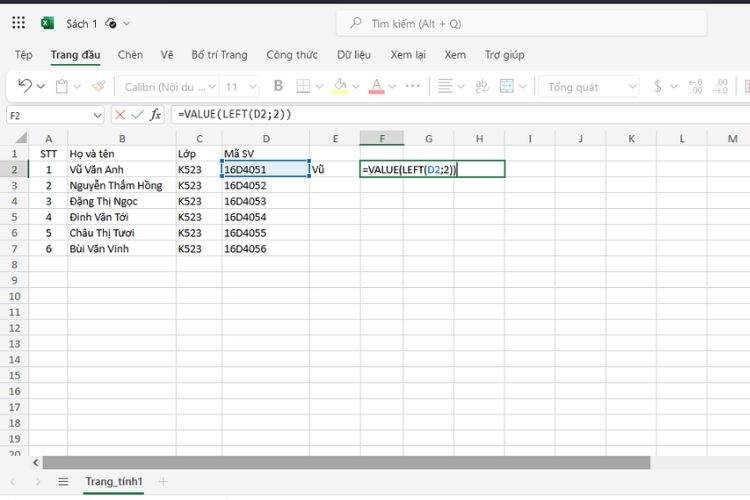Apply the yellow fill color swatch
750x500 pixels.
pyautogui.click(x=340, y=86)
